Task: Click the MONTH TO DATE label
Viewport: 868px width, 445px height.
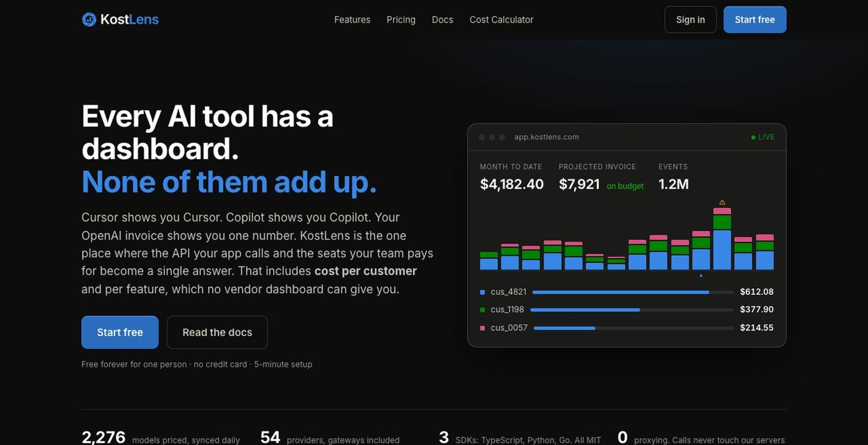Action: coord(511,167)
